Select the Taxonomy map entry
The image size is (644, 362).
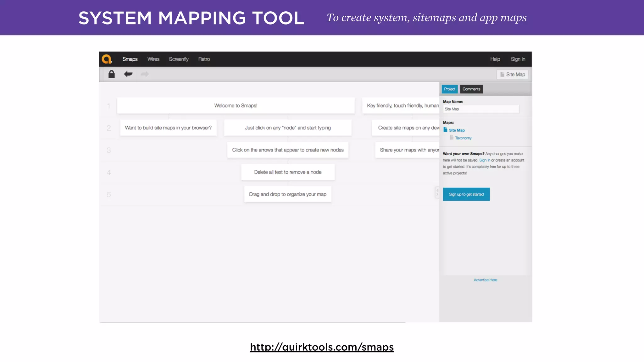coord(463,138)
